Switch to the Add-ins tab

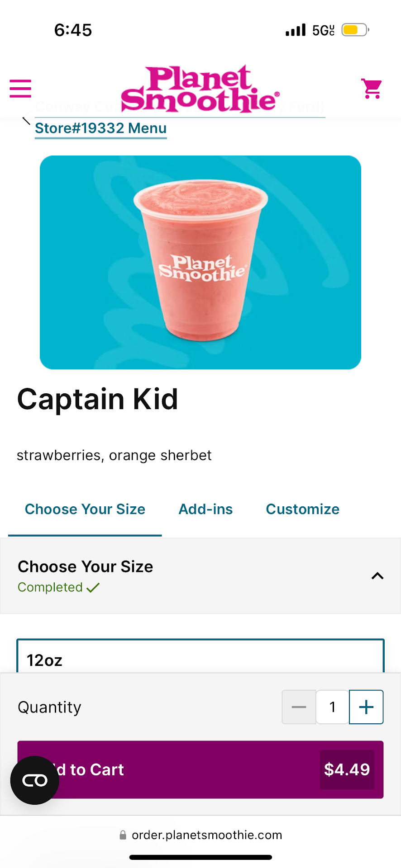pyautogui.click(x=205, y=509)
